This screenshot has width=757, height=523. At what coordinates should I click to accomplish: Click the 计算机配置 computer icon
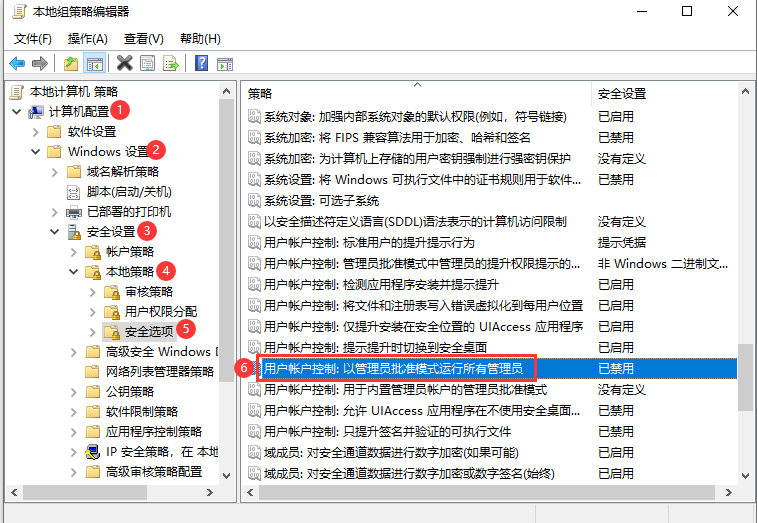pyautogui.click(x=36, y=112)
